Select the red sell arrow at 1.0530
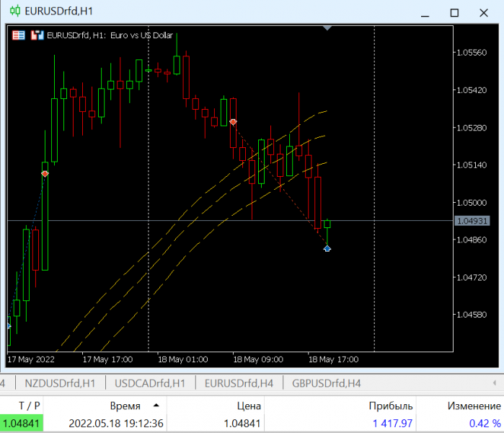The height and width of the screenshot is (433, 504). 234,122
